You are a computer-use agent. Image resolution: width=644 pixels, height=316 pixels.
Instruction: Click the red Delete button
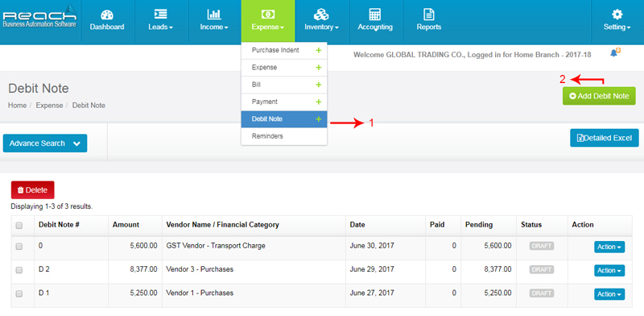click(x=32, y=190)
